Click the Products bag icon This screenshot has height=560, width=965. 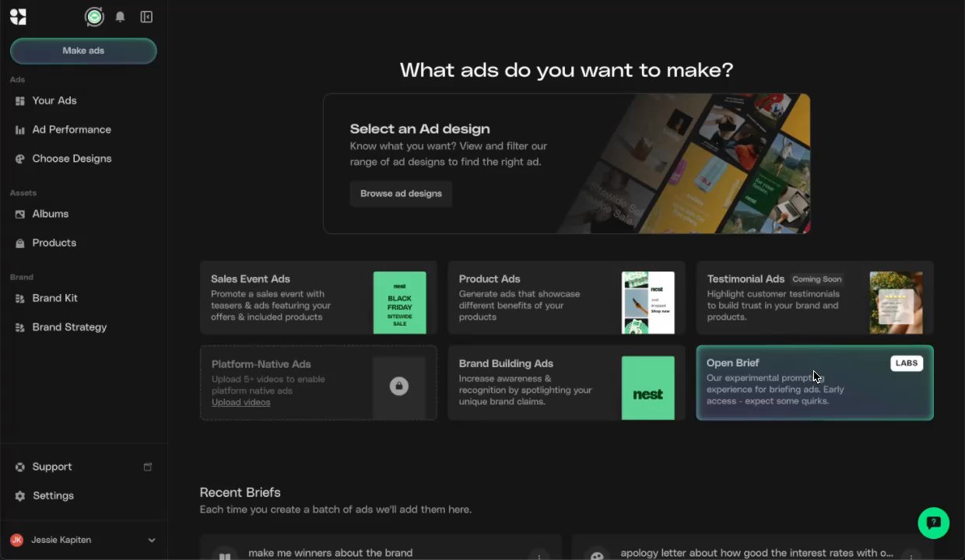(20, 243)
